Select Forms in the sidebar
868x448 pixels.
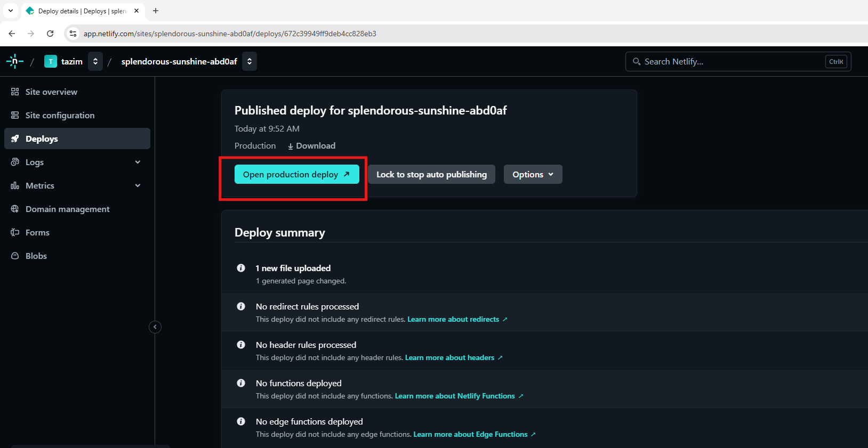(x=37, y=232)
